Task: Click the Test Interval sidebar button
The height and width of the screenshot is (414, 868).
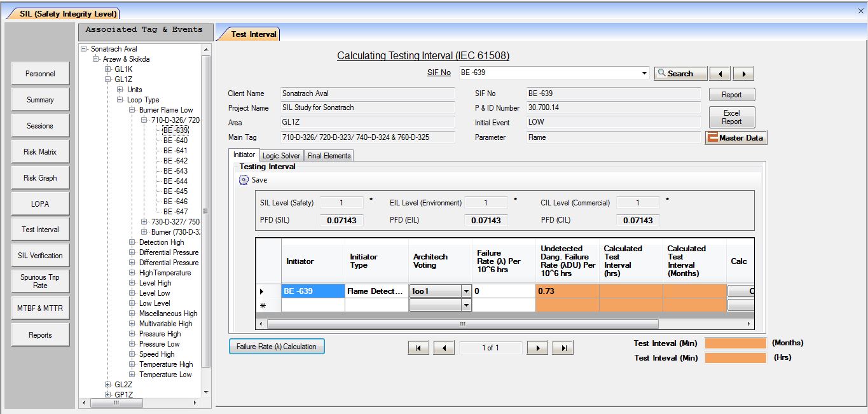Action: tap(40, 230)
